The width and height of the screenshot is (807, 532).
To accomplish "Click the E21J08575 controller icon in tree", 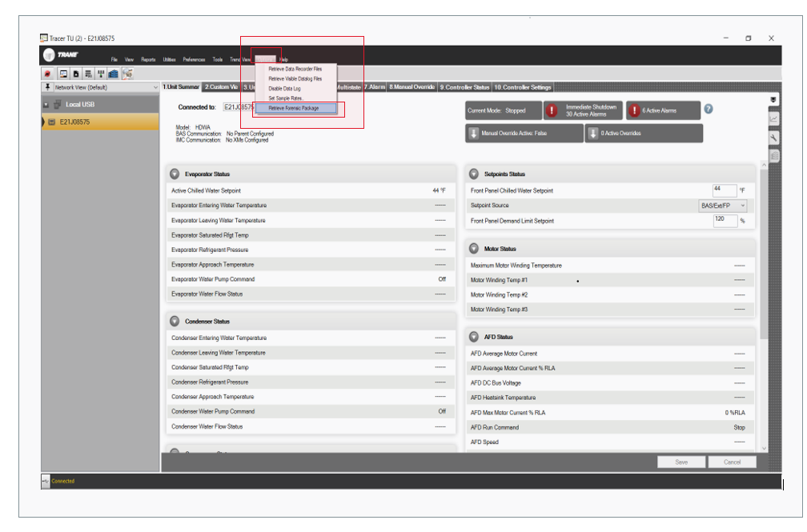I will point(51,122).
